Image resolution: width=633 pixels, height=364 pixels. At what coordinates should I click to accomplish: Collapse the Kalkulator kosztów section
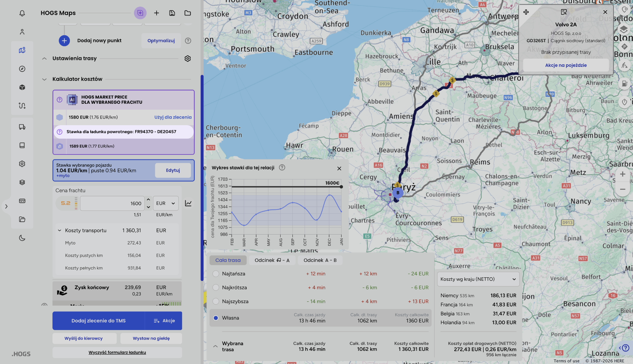click(x=44, y=79)
